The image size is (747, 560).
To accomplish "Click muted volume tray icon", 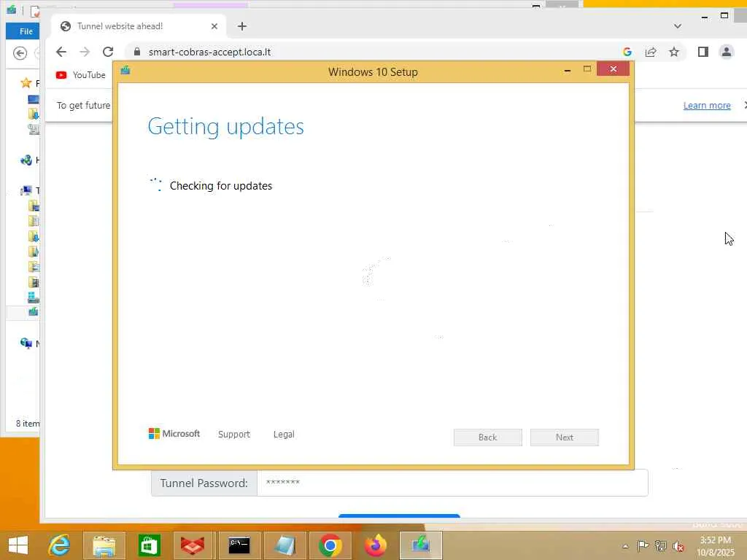I will [678, 546].
